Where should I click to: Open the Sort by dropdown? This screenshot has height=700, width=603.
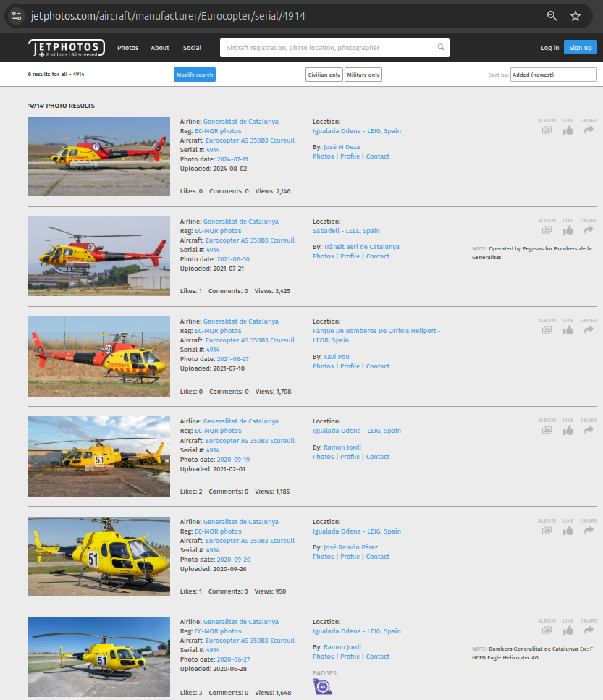coord(553,75)
